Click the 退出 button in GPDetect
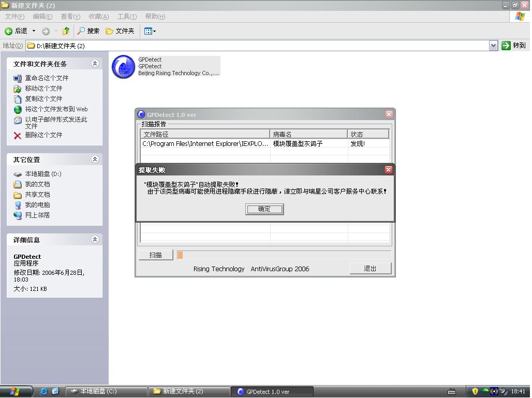The width and height of the screenshot is (532, 398). (x=370, y=269)
